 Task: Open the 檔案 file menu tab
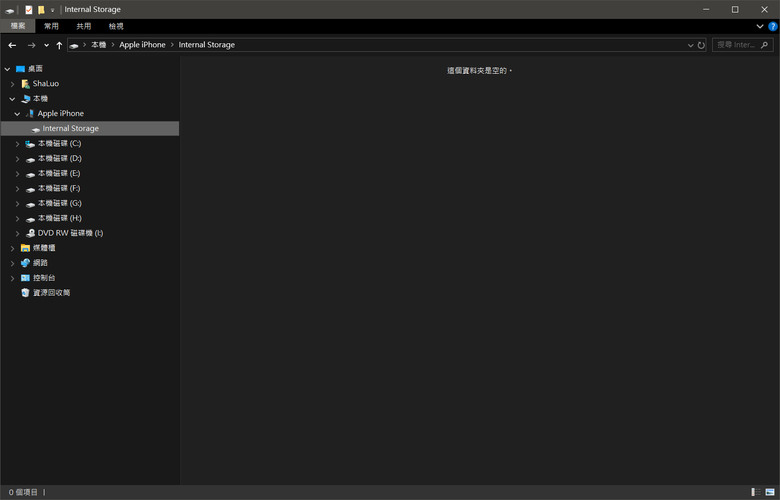point(18,26)
